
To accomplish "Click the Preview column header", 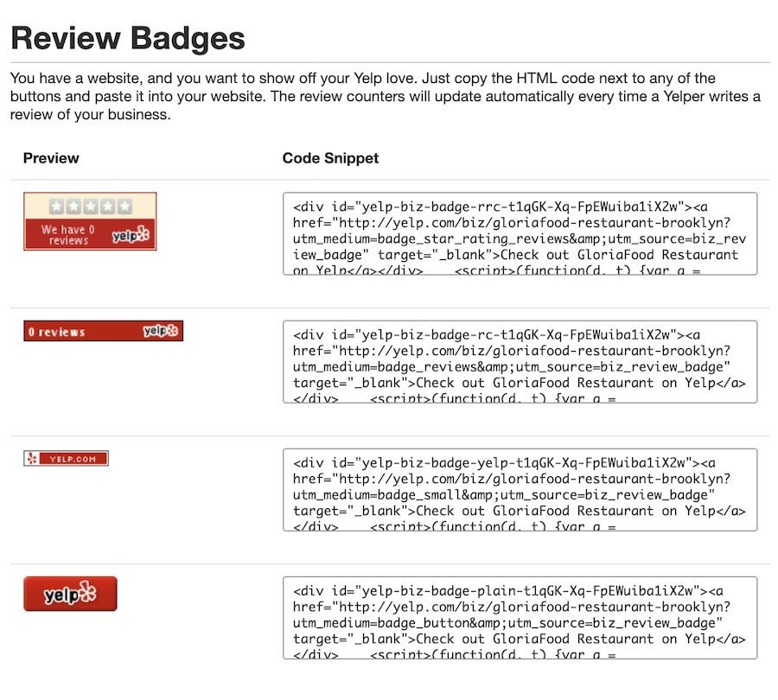I will [51, 158].
